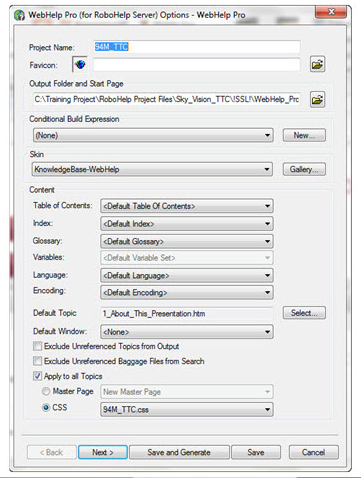This screenshot has height=478, width=361.
Task: Open the Default Window dropdown
Action: pyautogui.click(x=187, y=332)
